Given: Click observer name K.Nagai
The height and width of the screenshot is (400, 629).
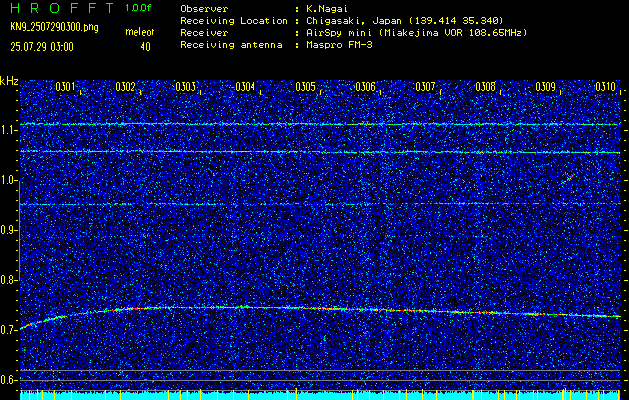Looking at the screenshot, I should click(327, 8).
